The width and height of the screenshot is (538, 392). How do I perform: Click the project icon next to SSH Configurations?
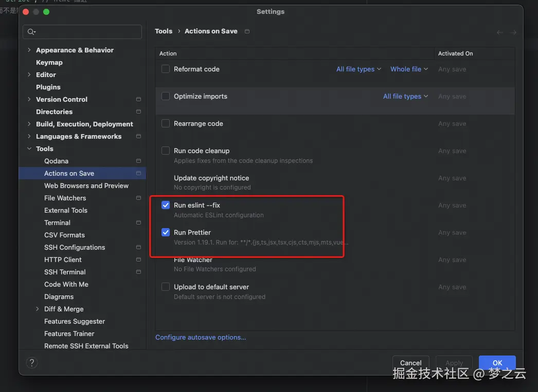[139, 248]
